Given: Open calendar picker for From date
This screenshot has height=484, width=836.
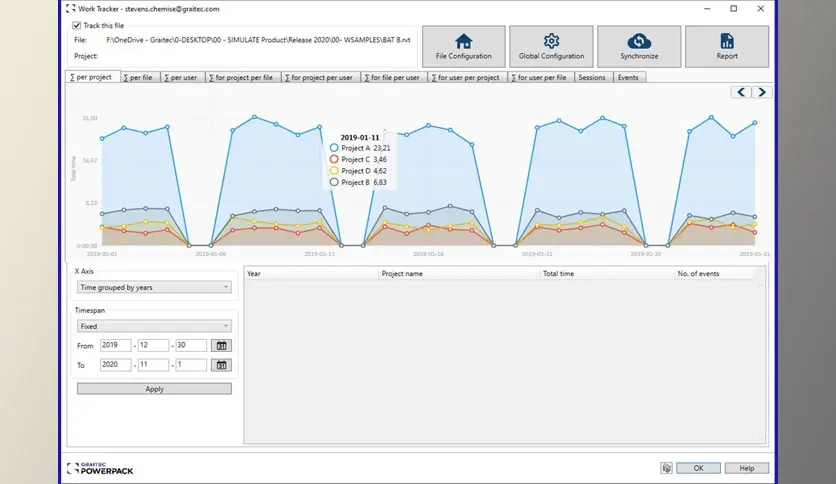Looking at the screenshot, I should pos(222,346).
